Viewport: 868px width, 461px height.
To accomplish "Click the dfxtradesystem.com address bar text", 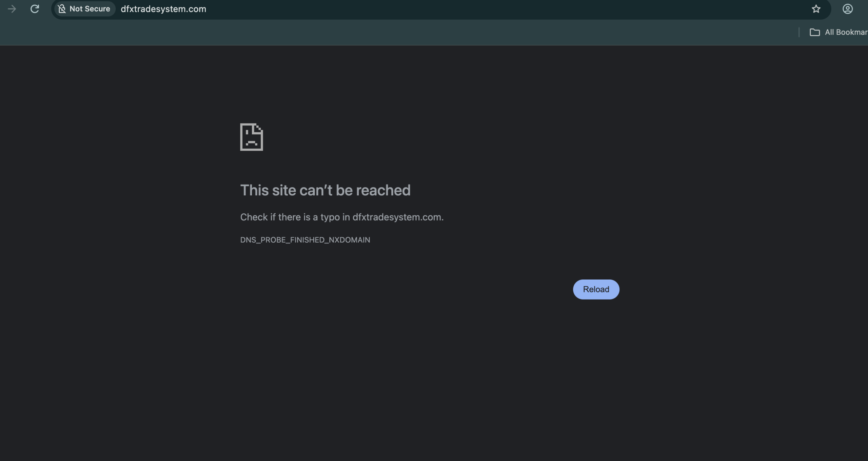I will 163,9.
